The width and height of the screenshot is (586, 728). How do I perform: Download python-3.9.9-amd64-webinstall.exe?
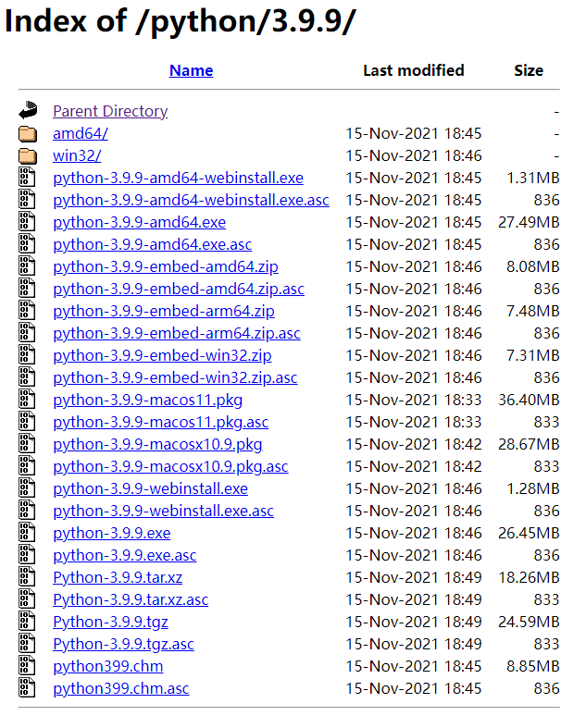coord(178,178)
